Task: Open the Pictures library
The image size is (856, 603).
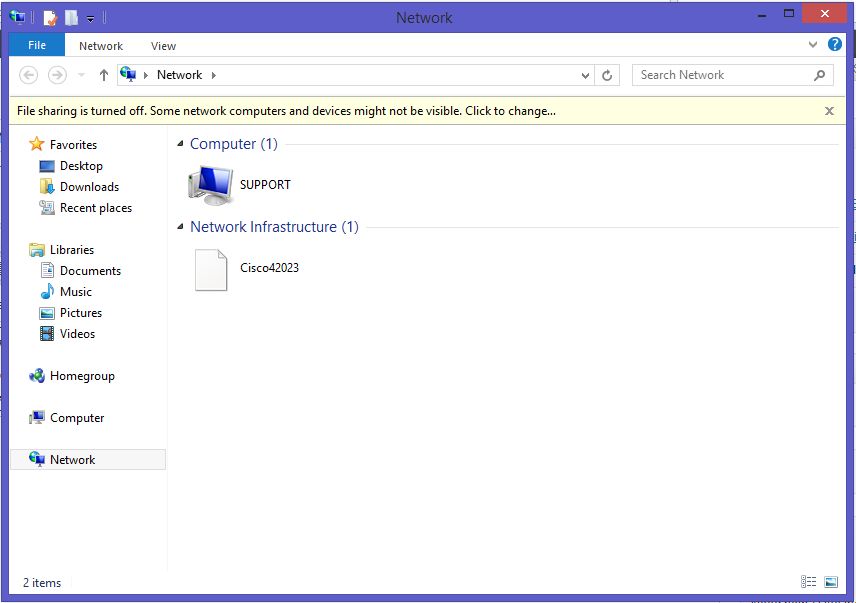Action: click(81, 313)
